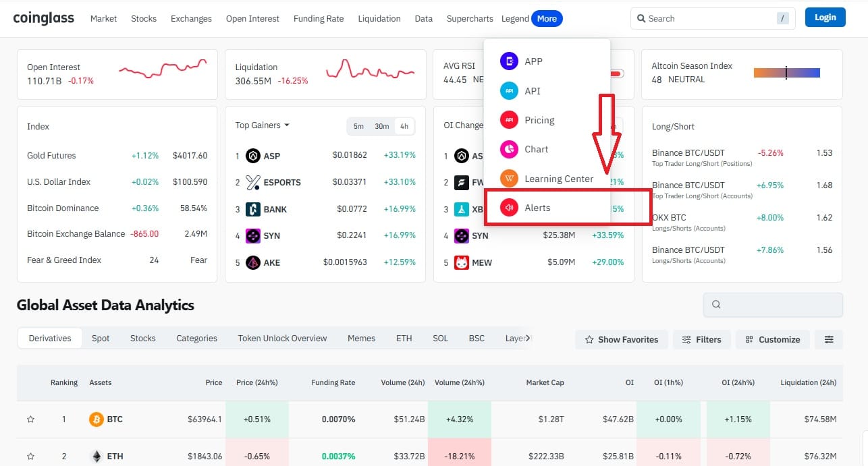This screenshot has height=466, width=868.
Task: Switch to the BSC tab
Action: click(x=477, y=339)
